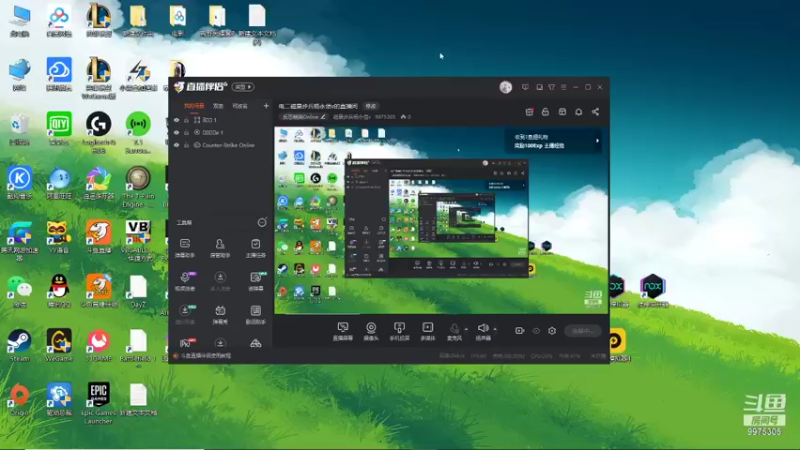The image size is (800, 450).
Task: Add a camera source in bottom toolbar
Action: (x=371, y=328)
